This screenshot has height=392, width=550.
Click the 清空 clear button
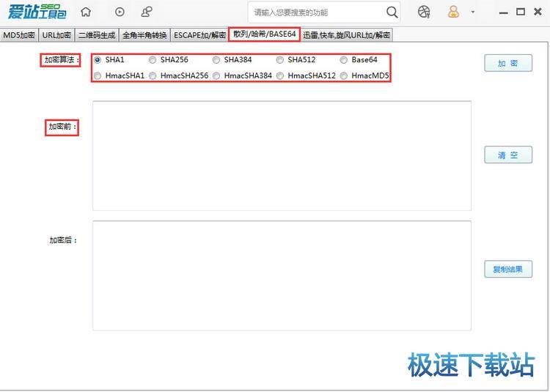(x=508, y=155)
